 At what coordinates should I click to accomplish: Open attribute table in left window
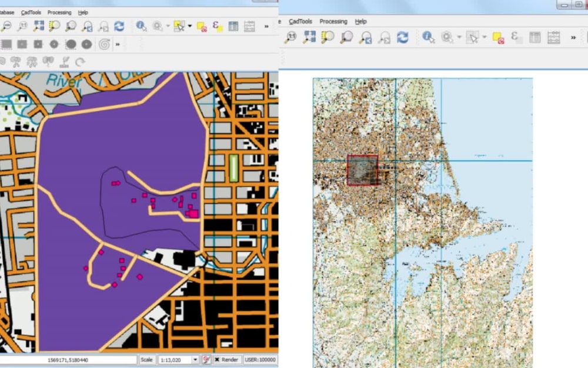coord(233,26)
